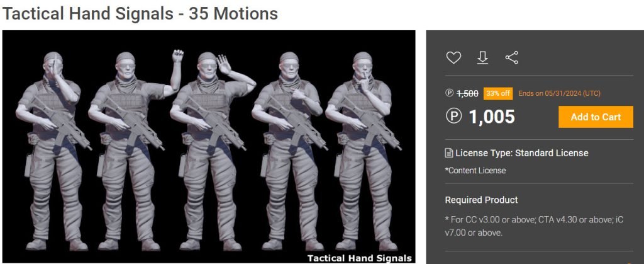Viewport: 644px width, 264px height.
Task: Click the Tactical Hand Signals image caption
Action: click(359, 258)
